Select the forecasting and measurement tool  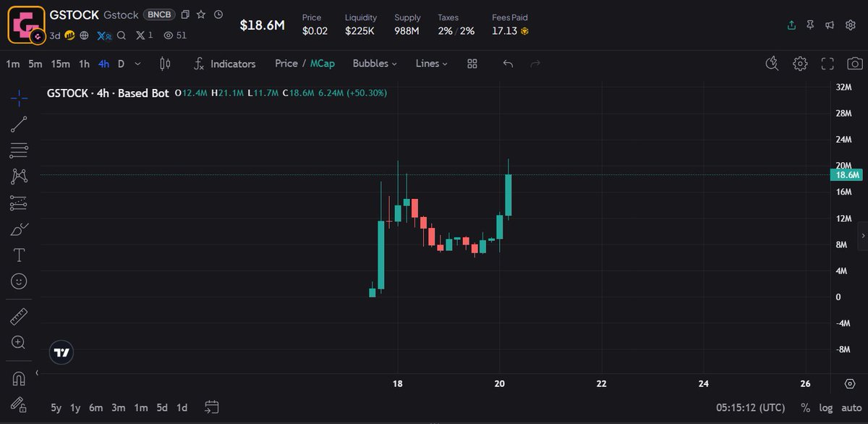coord(19,203)
